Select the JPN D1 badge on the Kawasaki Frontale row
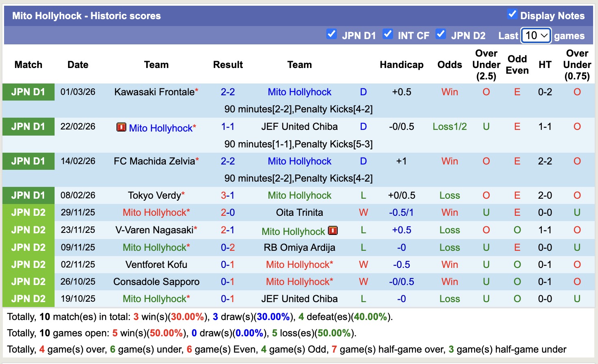 click(28, 92)
